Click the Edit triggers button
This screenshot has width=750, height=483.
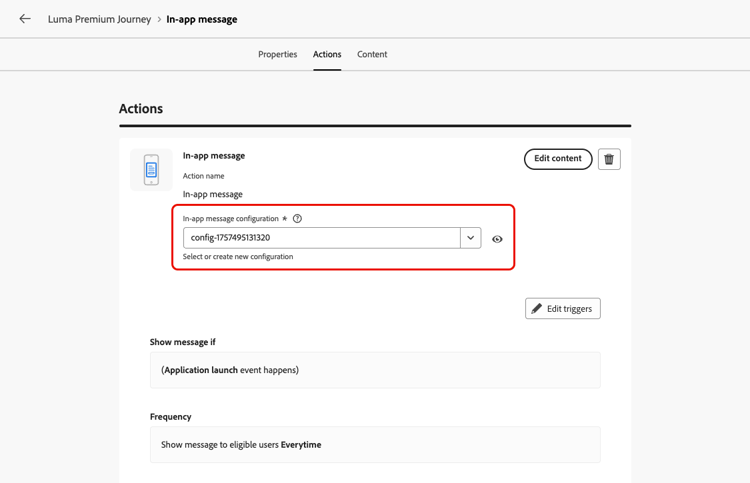(563, 309)
